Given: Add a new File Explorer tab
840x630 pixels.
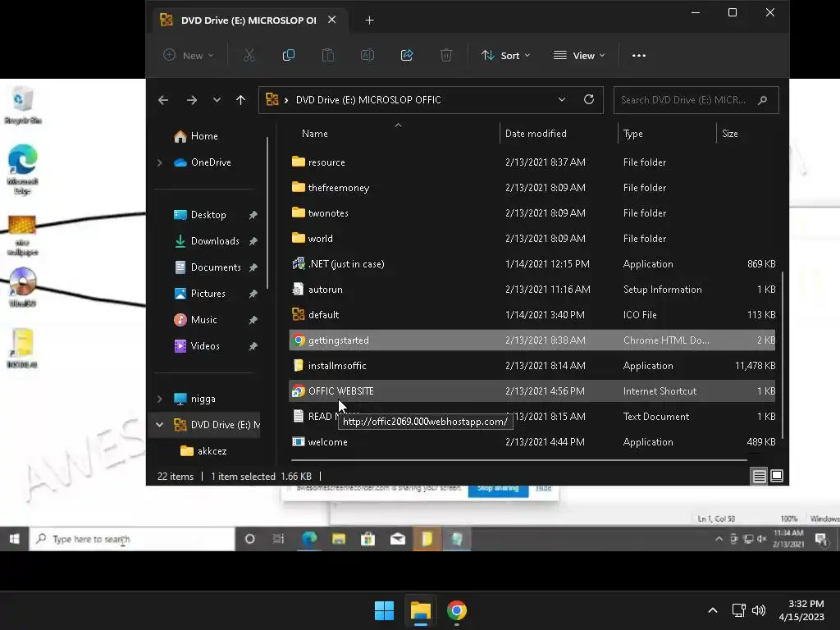Looking at the screenshot, I should (x=369, y=21).
